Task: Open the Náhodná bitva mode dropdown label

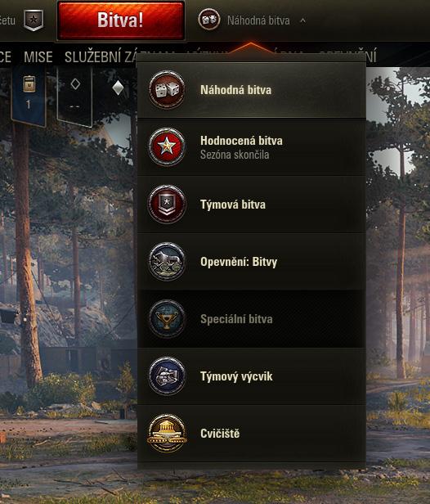Action: (258, 20)
